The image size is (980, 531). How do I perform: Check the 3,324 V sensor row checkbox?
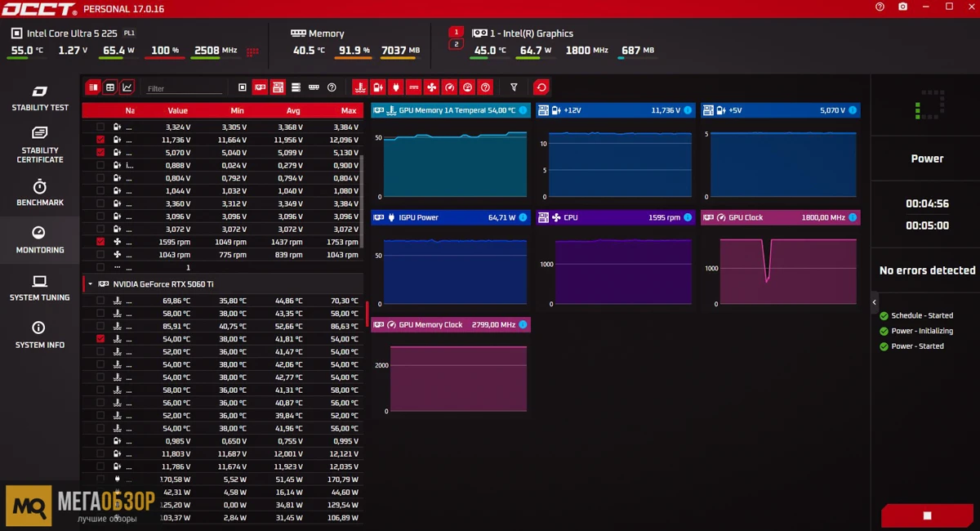(100, 127)
